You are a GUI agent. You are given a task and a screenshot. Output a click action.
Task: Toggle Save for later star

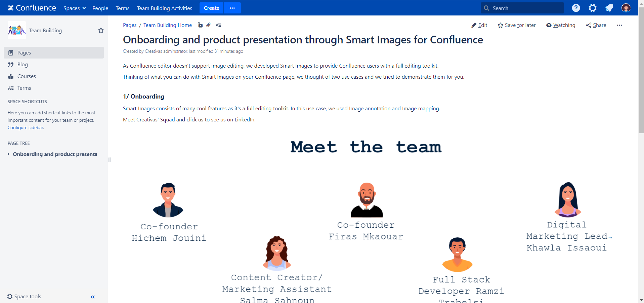517,25
